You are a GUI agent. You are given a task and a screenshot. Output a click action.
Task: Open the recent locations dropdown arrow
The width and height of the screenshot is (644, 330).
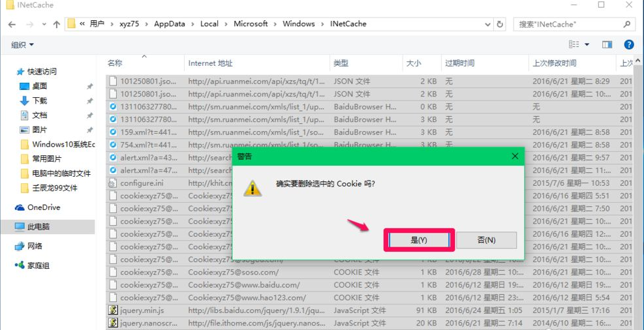point(43,24)
